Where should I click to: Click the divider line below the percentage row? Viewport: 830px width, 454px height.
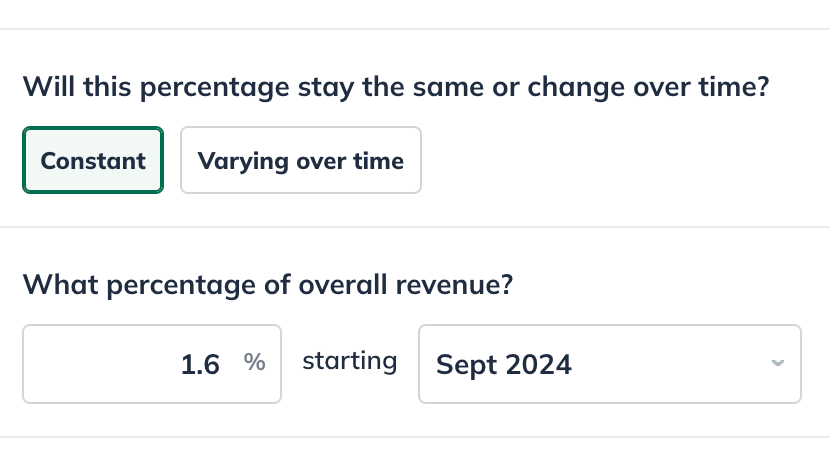pyautogui.click(x=415, y=437)
